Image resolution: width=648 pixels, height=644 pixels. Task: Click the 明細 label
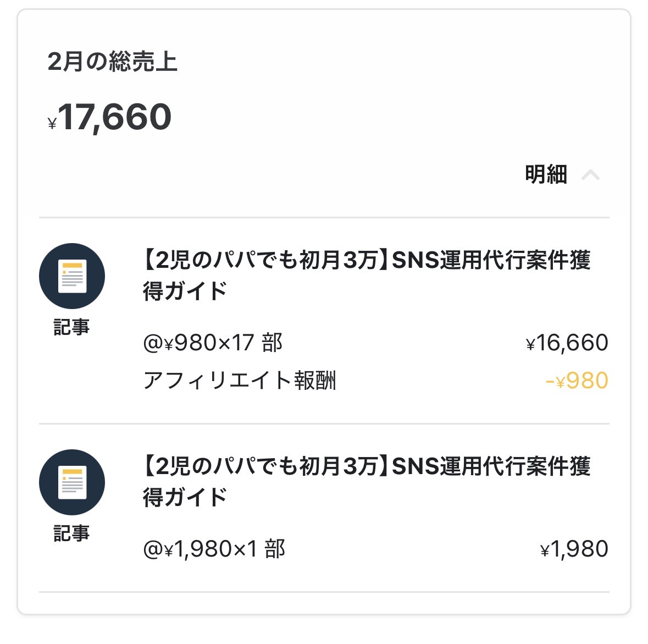[545, 175]
